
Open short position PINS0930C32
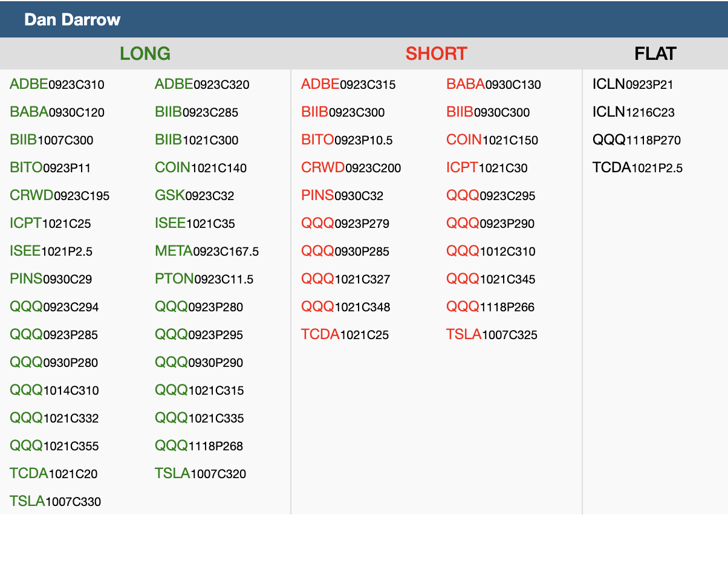point(342,196)
